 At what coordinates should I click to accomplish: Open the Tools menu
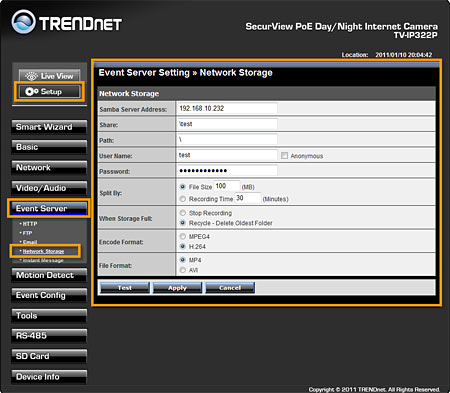[49, 316]
